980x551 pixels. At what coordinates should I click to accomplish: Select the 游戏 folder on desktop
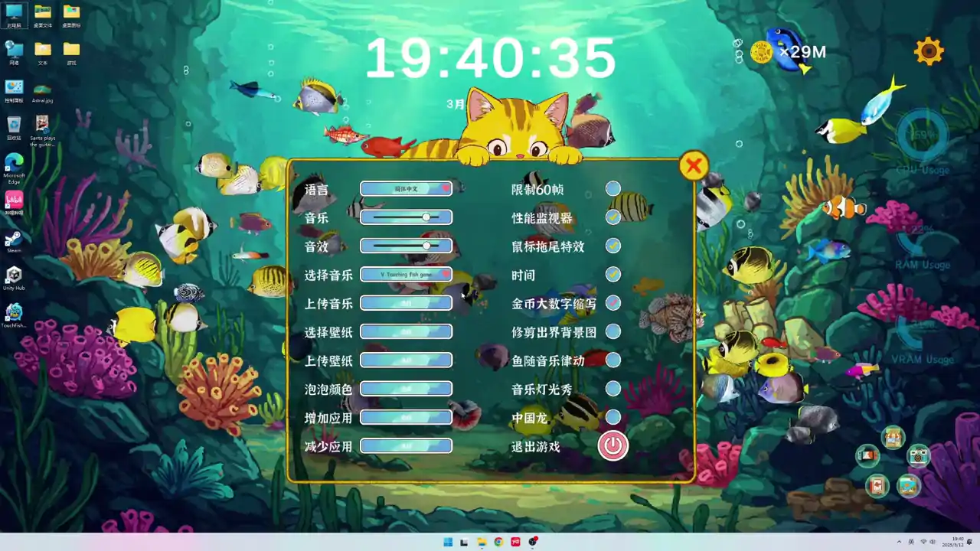click(x=71, y=53)
